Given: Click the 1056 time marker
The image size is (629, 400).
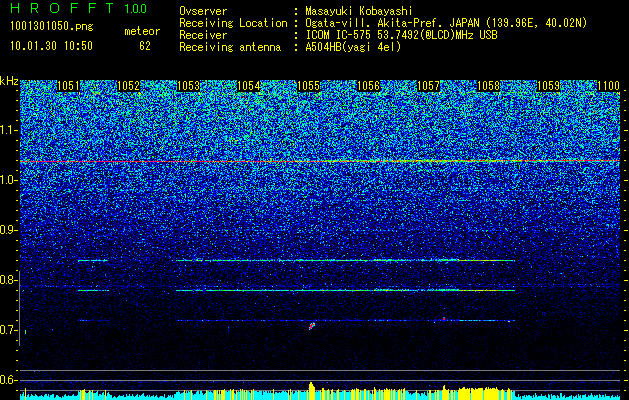Looking at the screenshot, I should click(x=368, y=86).
